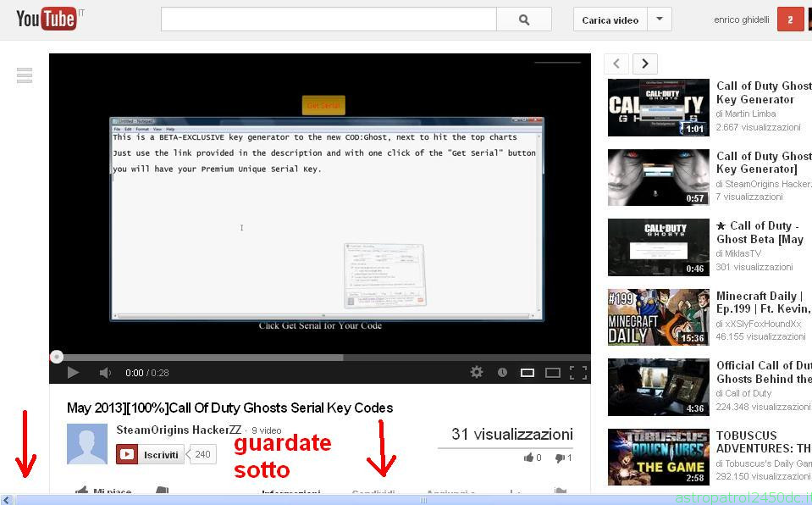Click the bottom horizontal page scrollbar
The image size is (812, 505).
pyautogui.click(x=423, y=500)
